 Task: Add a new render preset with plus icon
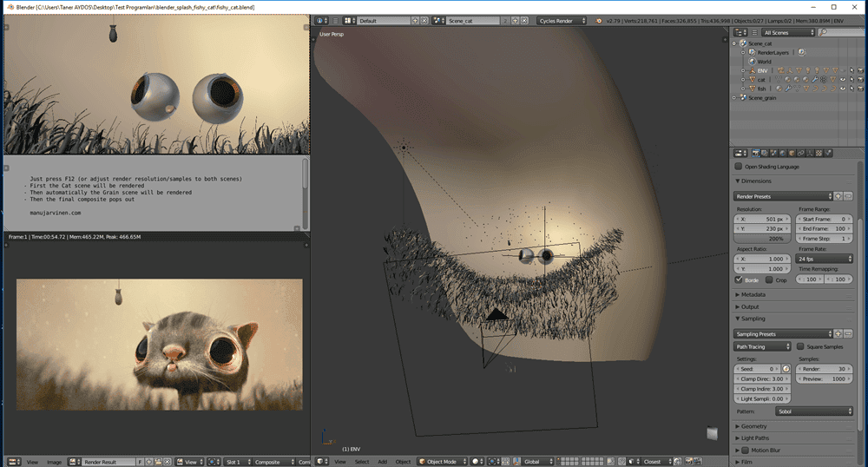838,196
